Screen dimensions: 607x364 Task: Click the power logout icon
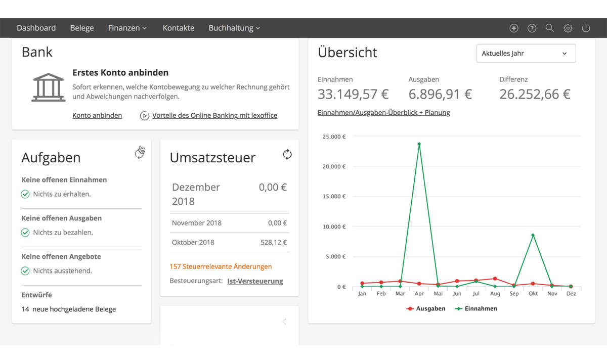click(586, 28)
